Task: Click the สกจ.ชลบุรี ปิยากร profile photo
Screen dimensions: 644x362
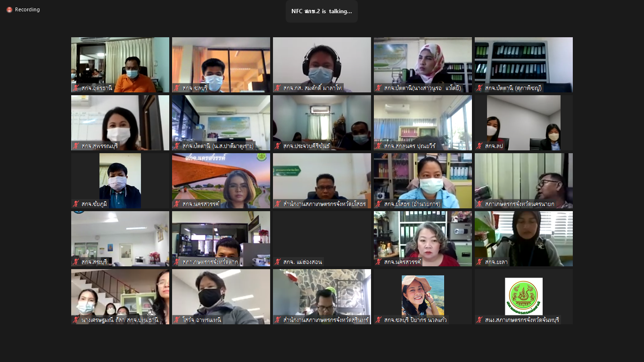Action: coord(423,296)
